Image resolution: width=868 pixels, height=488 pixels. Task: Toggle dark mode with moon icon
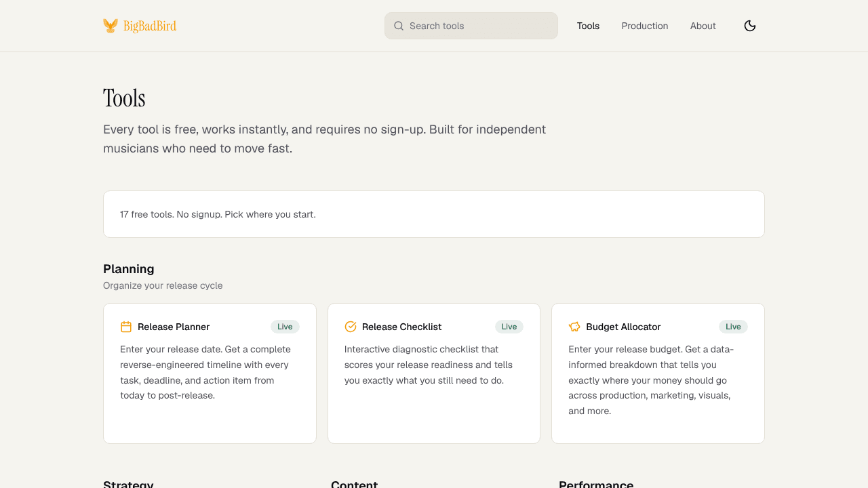click(x=750, y=26)
